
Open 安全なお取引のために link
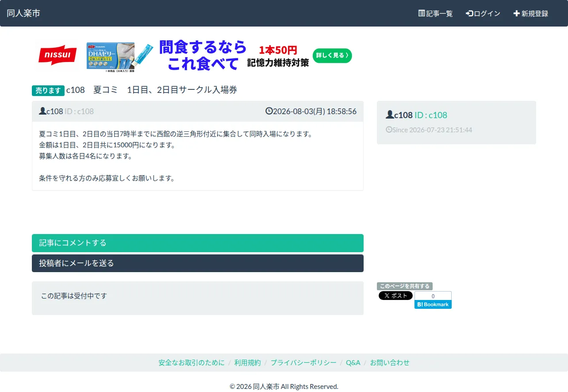192,363
